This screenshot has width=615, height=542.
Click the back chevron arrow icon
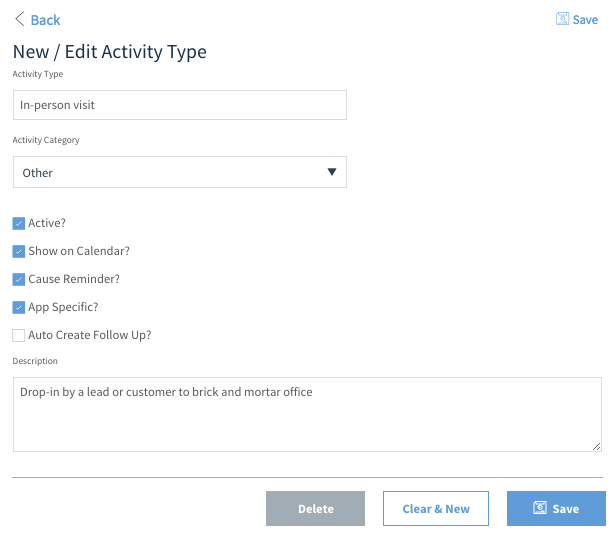[x=19, y=19]
